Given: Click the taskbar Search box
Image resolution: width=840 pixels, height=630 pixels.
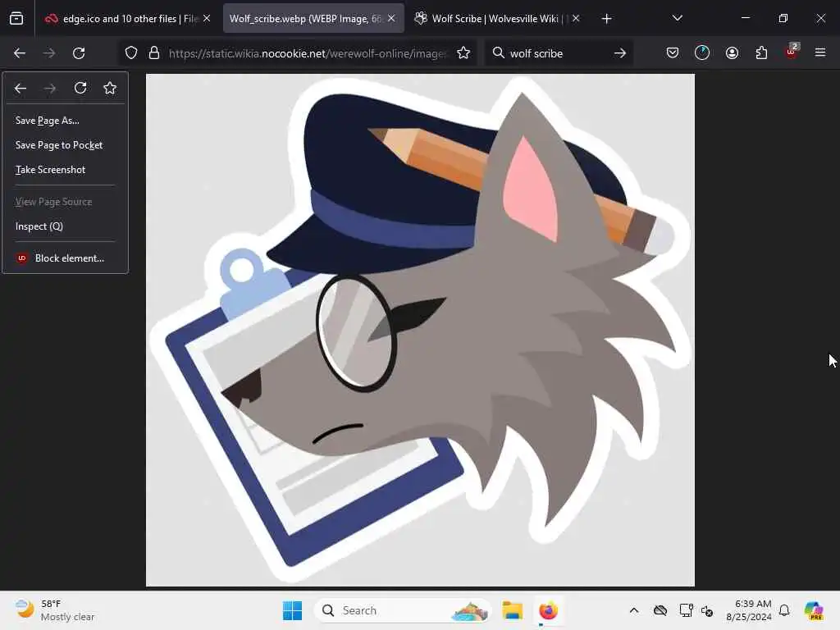Looking at the screenshot, I should (x=402, y=610).
